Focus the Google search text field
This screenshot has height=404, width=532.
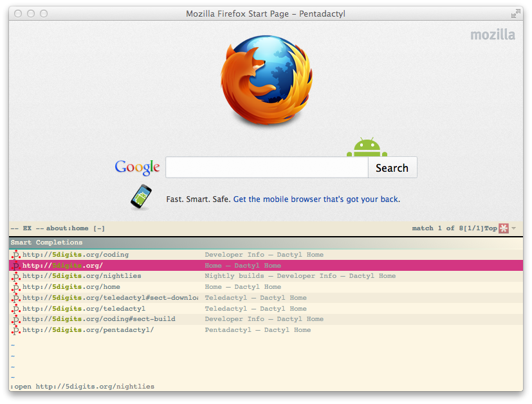[x=267, y=167]
